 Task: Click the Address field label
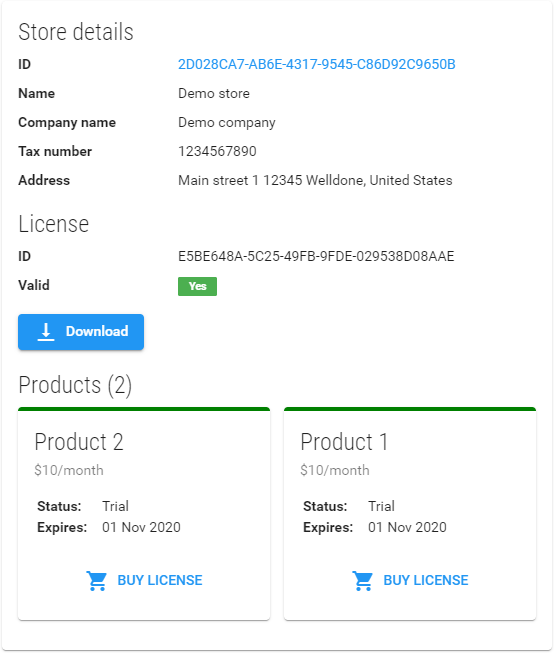click(x=44, y=180)
